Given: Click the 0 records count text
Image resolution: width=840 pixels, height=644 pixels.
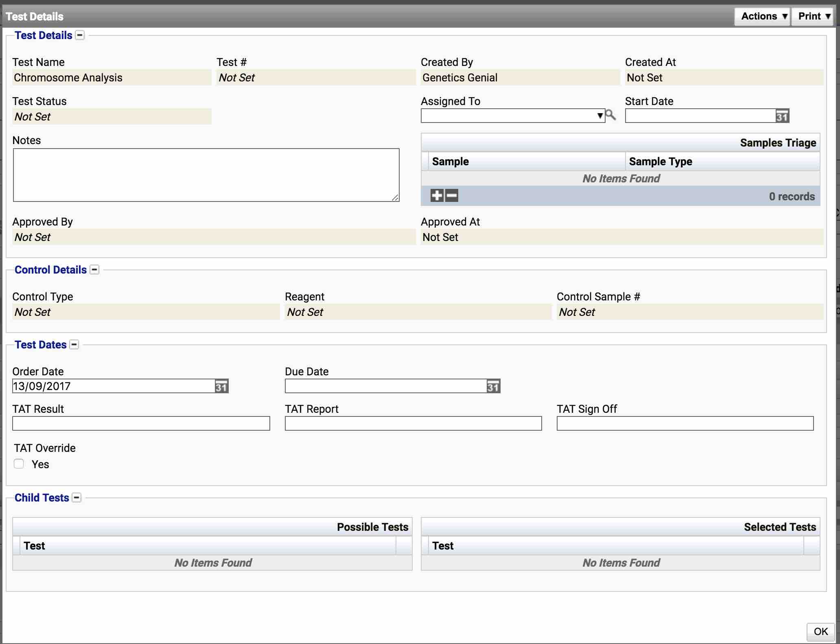Looking at the screenshot, I should (x=792, y=196).
